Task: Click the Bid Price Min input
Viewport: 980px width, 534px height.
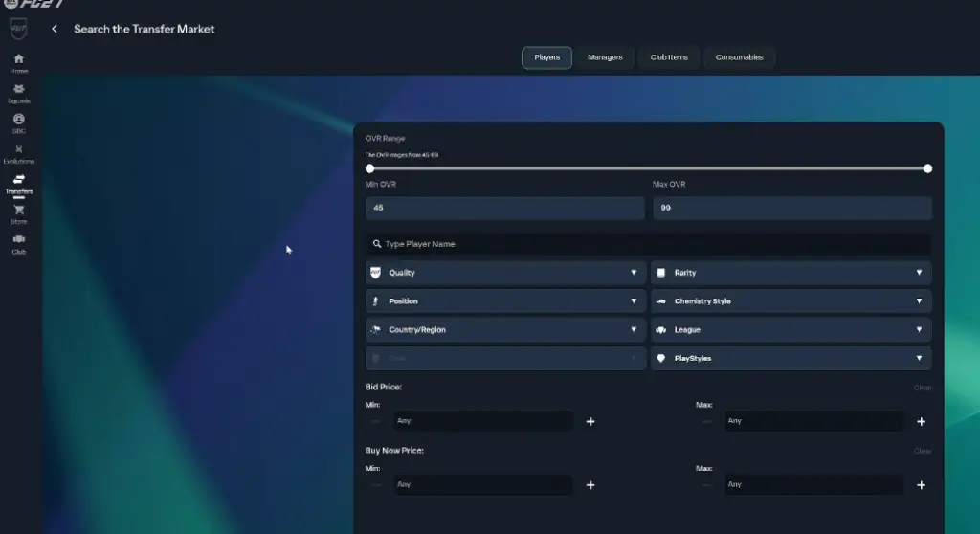Action: [x=483, y=421]
